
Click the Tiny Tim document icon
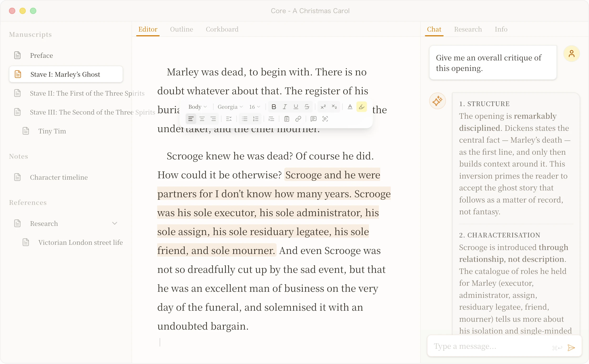26,131
